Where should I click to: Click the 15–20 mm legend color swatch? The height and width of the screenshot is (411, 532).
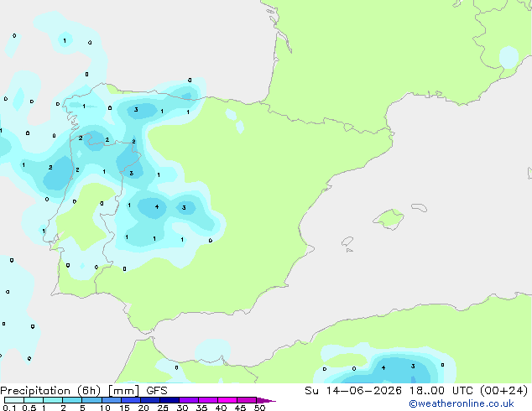pyautogui.click(x=130, y=400)
